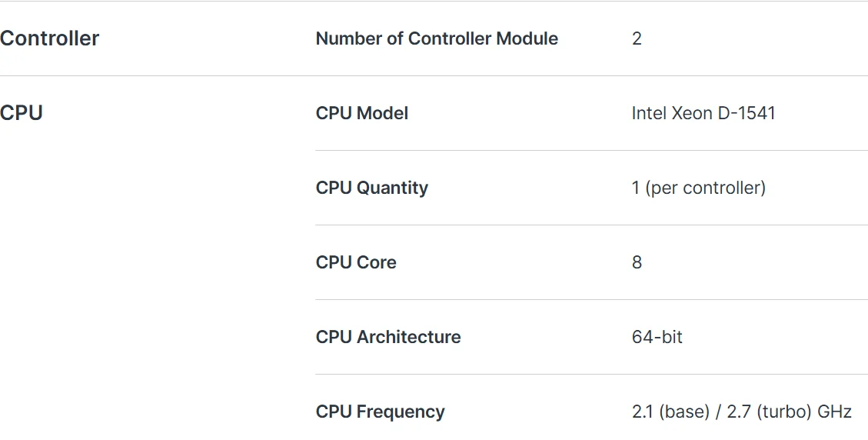Click the divider line below the CPU Core row
Screen dimensions: 868x440
pos(592,299)
